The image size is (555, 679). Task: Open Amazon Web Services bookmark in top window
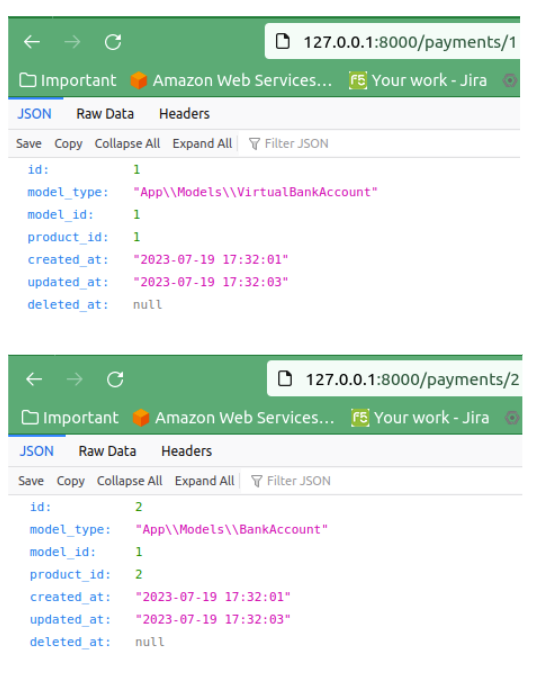tap(231, 81)
